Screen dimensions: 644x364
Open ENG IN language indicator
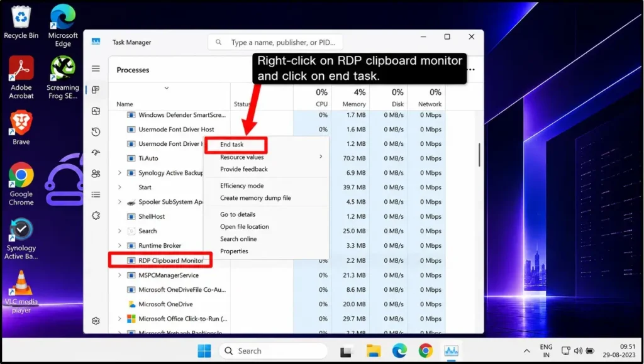(x=546, y=351)
